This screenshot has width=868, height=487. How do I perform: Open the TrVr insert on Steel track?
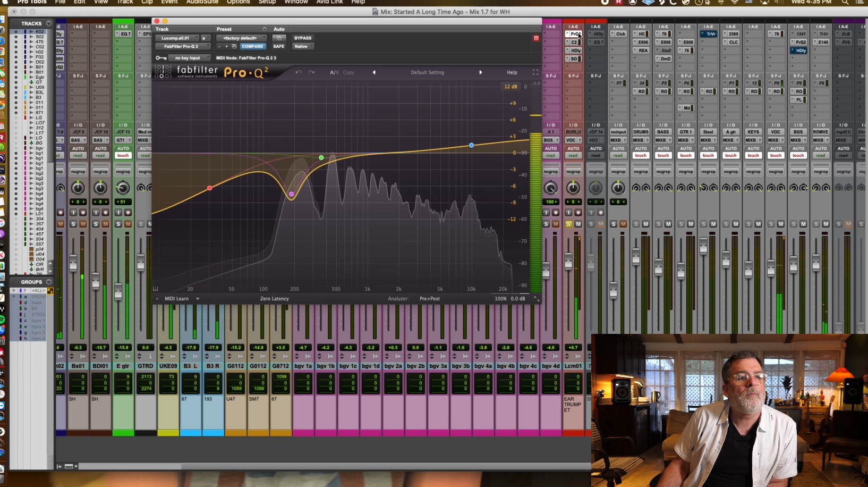coord(709,34)
